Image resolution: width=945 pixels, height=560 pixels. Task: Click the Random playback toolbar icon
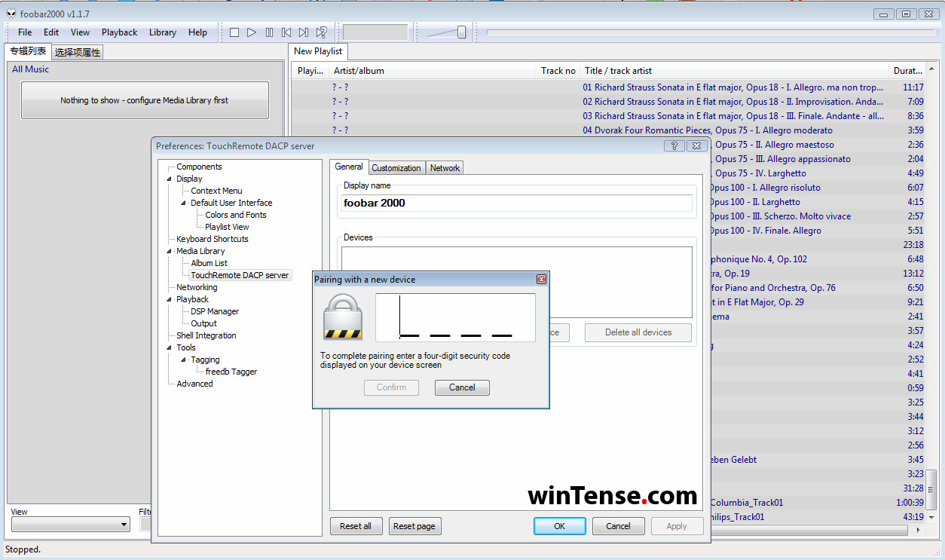[x=322, y=32]
